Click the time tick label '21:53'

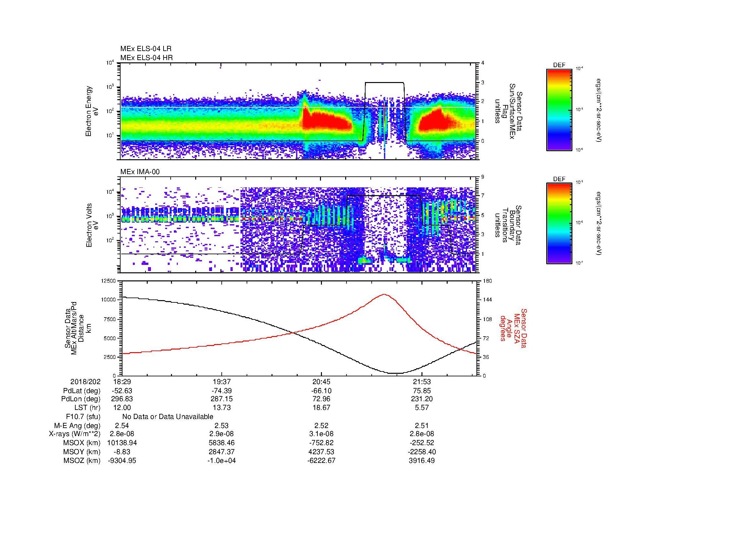tap(422, 382)
